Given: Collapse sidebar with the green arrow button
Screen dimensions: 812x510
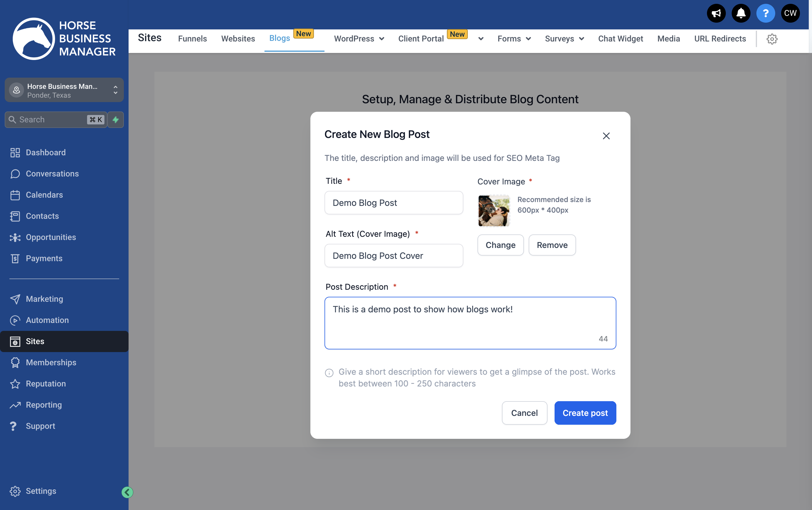Looking at the screenshot, I should point(127,492).
